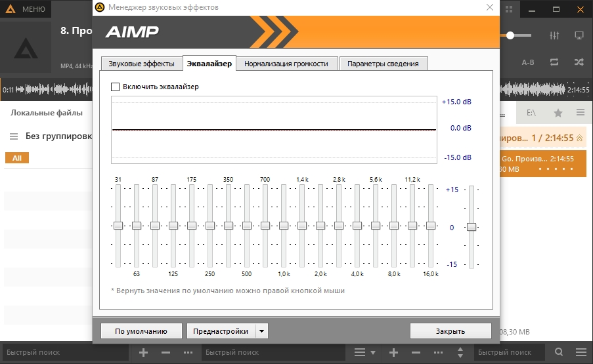Enable the Включить эквалайзер checkbox
The width and height of the screenshot is (593, 364).
click(x=116, y=87)
